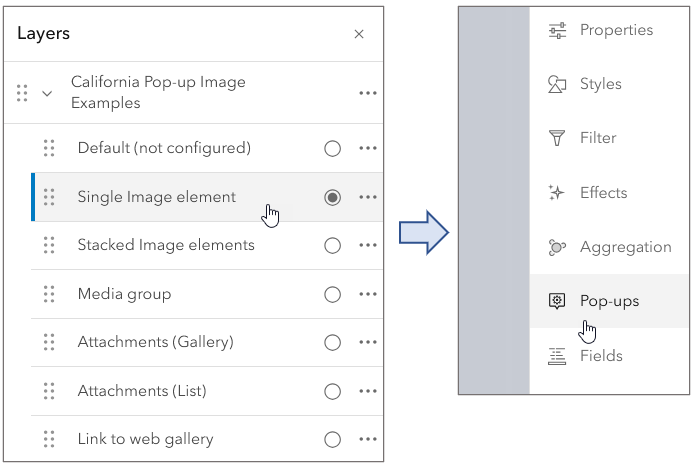Click the Styles shapes icon
Viewport: 695px width, 467px height.
point(557,85)
